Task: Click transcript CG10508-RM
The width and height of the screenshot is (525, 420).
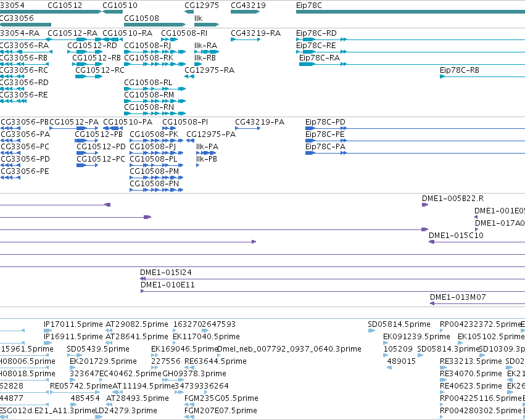Action: pos(149,95)
